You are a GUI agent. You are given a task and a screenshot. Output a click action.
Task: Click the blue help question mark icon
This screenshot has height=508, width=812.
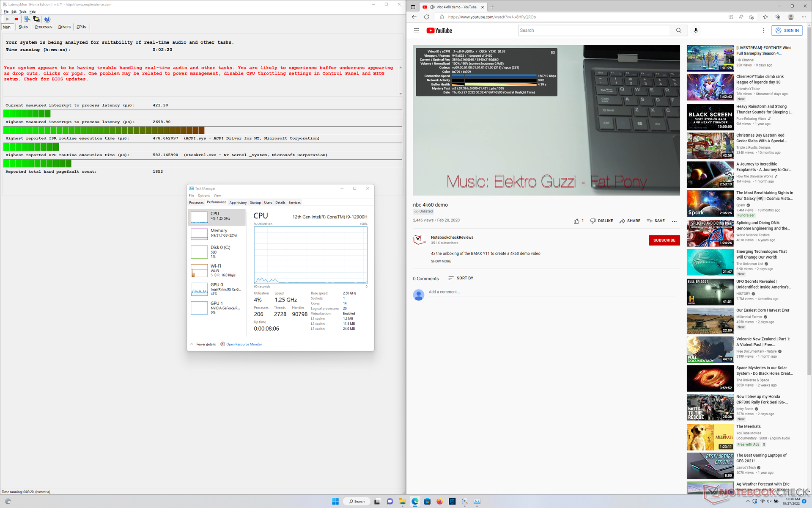47,19
